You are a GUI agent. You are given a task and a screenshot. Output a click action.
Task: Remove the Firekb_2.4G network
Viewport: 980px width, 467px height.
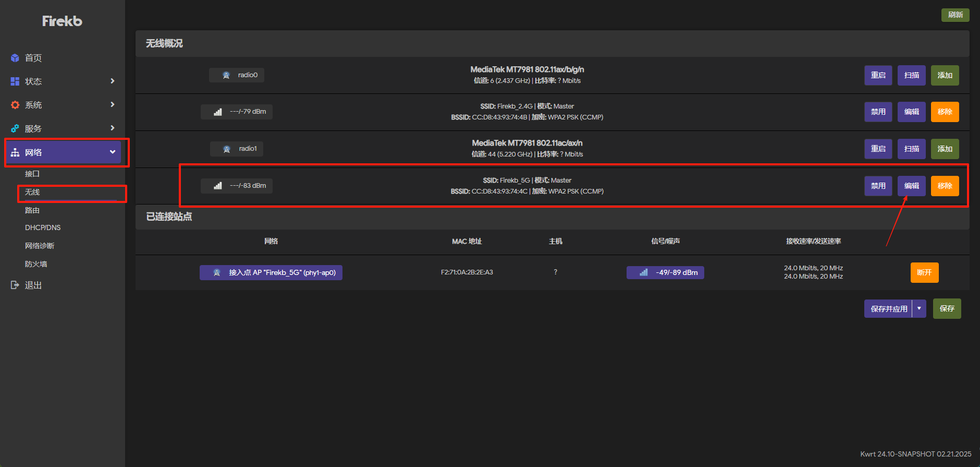point(945,112)
